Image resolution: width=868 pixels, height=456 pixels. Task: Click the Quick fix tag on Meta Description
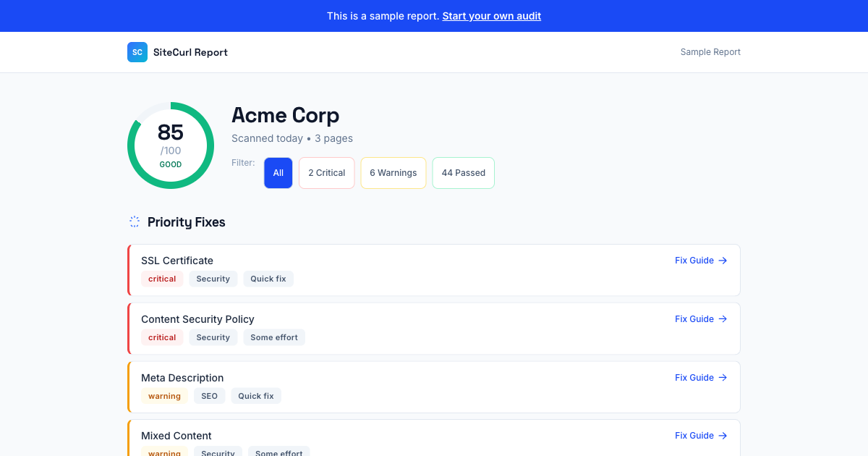[x=256, y=396]
